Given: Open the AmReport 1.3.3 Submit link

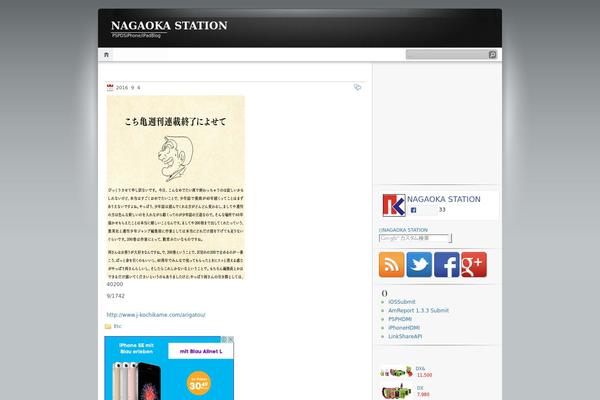Looking at the screenshot, I should (419, 310).
